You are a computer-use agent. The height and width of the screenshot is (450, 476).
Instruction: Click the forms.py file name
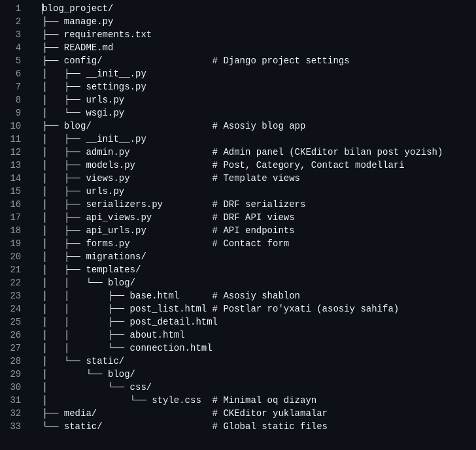(x=107, y=244)
